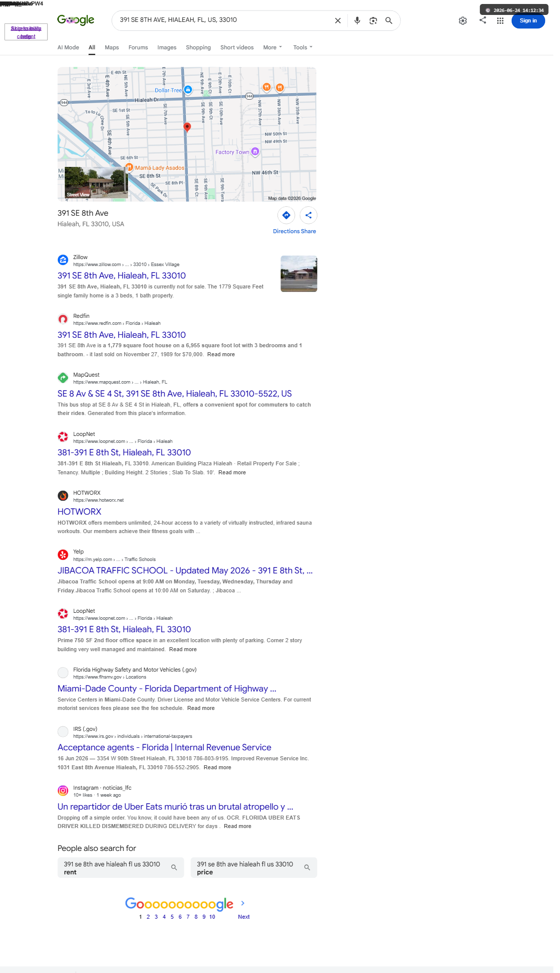This screenshot has width=560, height=973.
Task: Click the first LoopNet result favicon
Action: (x=63, y=437)
